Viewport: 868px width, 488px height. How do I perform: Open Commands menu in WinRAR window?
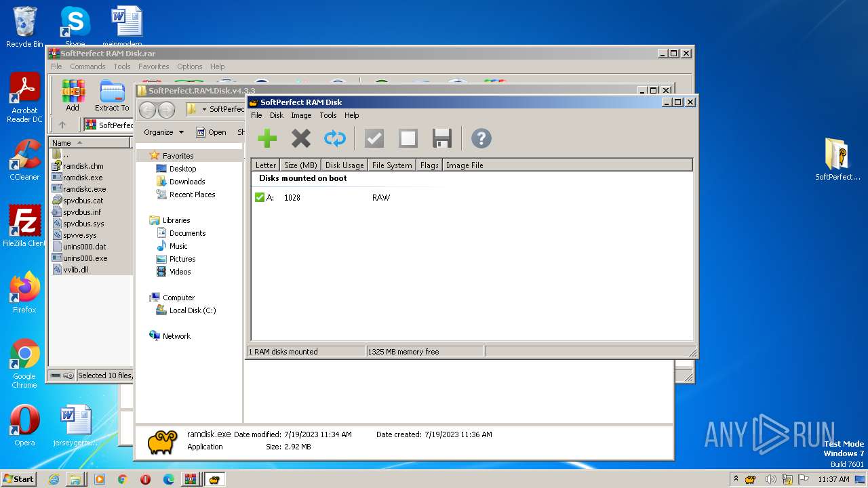click(87, 66)
